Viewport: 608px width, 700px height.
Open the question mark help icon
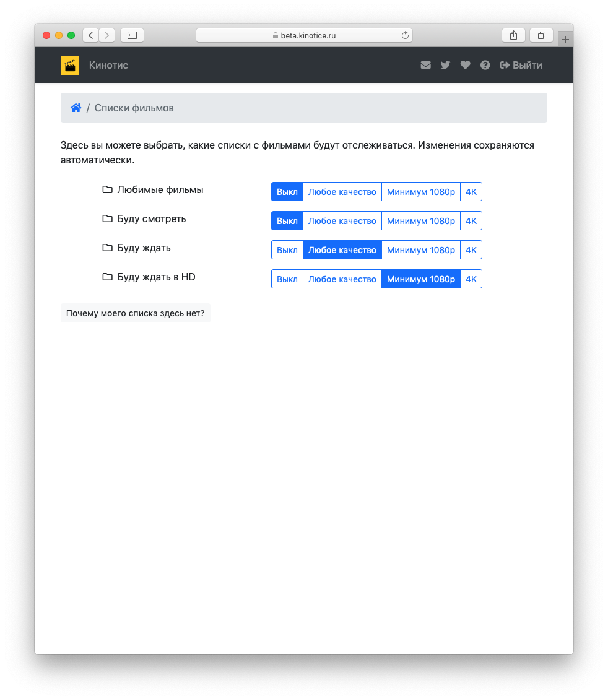[485, 65]
